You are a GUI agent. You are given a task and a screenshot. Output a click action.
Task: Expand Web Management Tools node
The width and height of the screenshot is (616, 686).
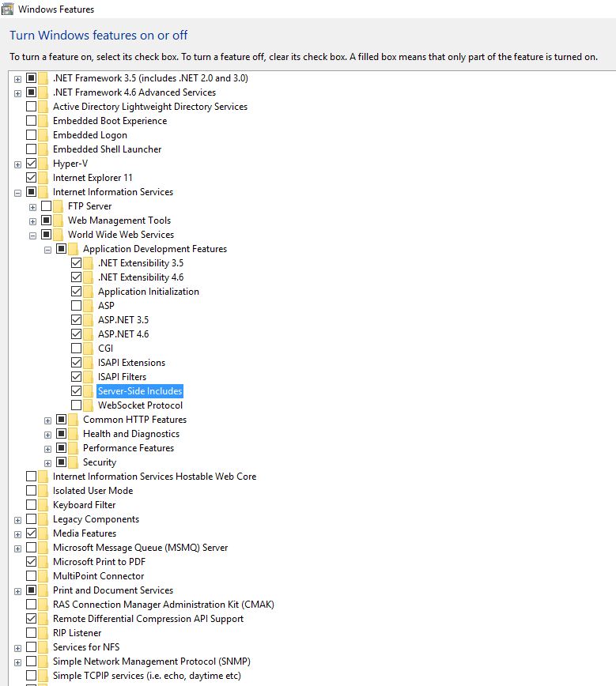point(33,222)
